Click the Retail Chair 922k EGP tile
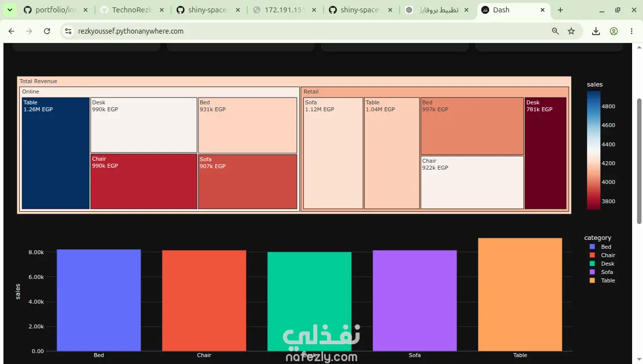Image resolution: width=643 pixels, height=364 pixels. (x=472, y=182)
